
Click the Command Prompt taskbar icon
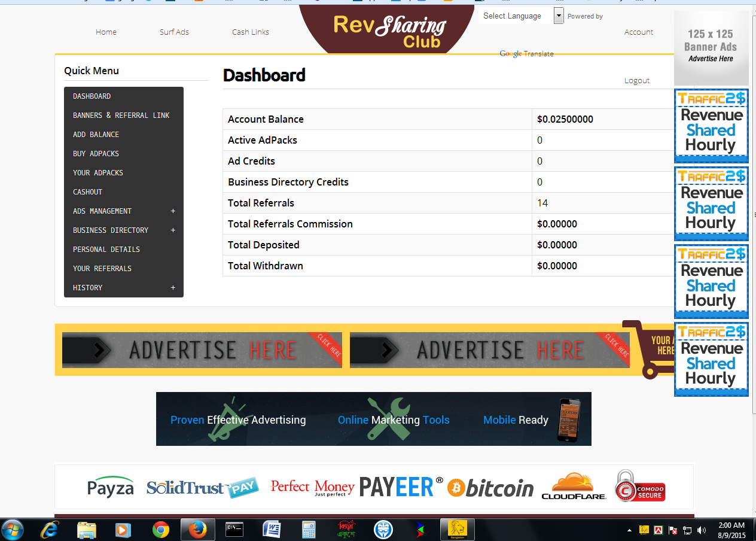234,530
